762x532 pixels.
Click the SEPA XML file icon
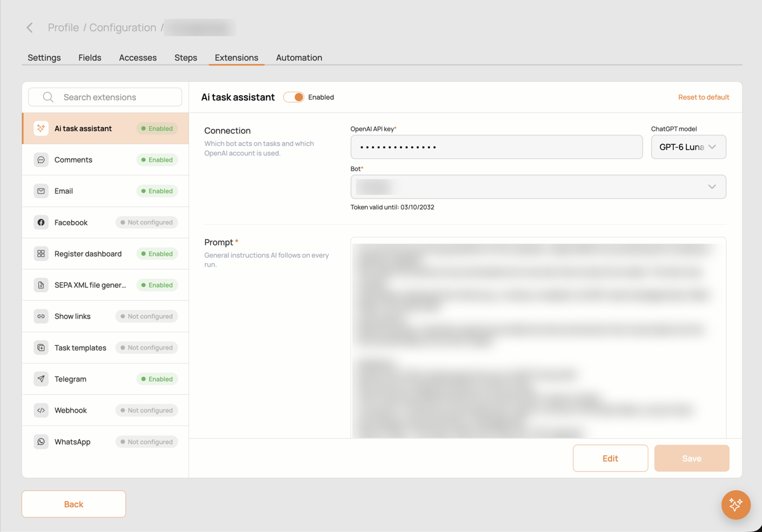pyautogui.click(x=41, y=285)
